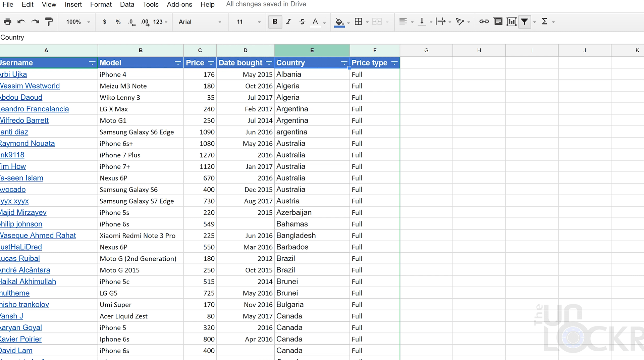Click the Vaseque Ahmed Rahat link
The image size is (644, 360).
[38, 236]
